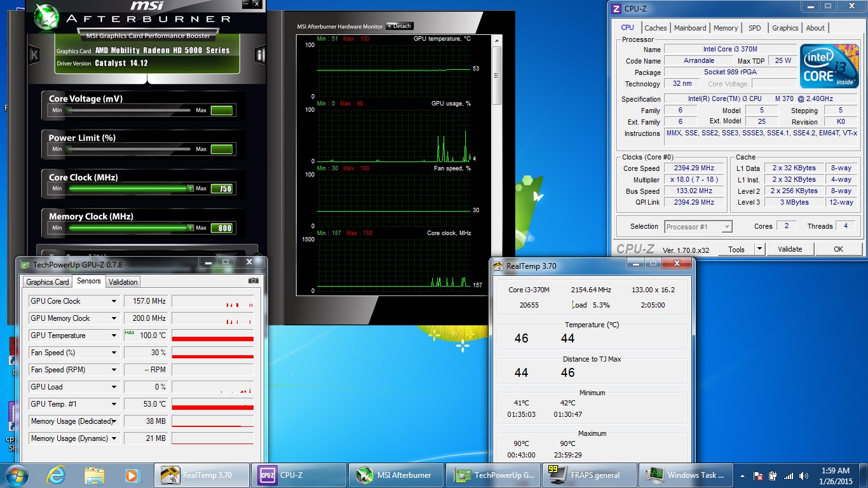Viewport: 868px width, 488px height.
Task: Click the Intel Core i3 logo in CPU-Z
Action: tap(829, 66)
